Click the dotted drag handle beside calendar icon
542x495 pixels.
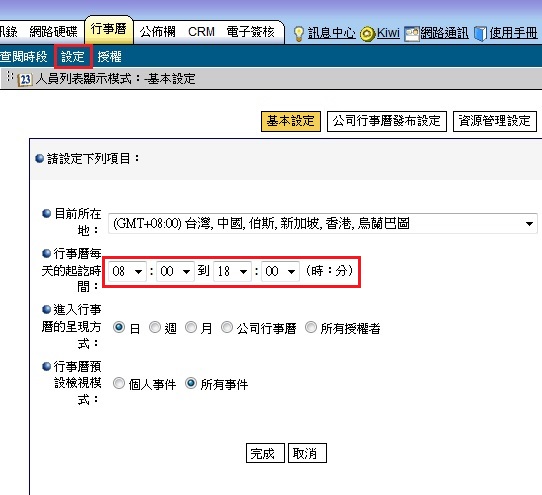(10, 76)
